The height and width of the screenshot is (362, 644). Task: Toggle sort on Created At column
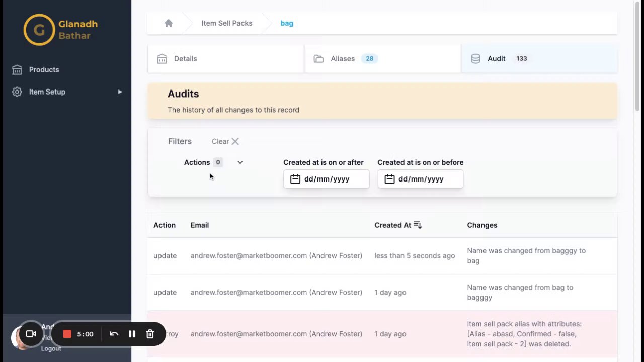[418, 225]
